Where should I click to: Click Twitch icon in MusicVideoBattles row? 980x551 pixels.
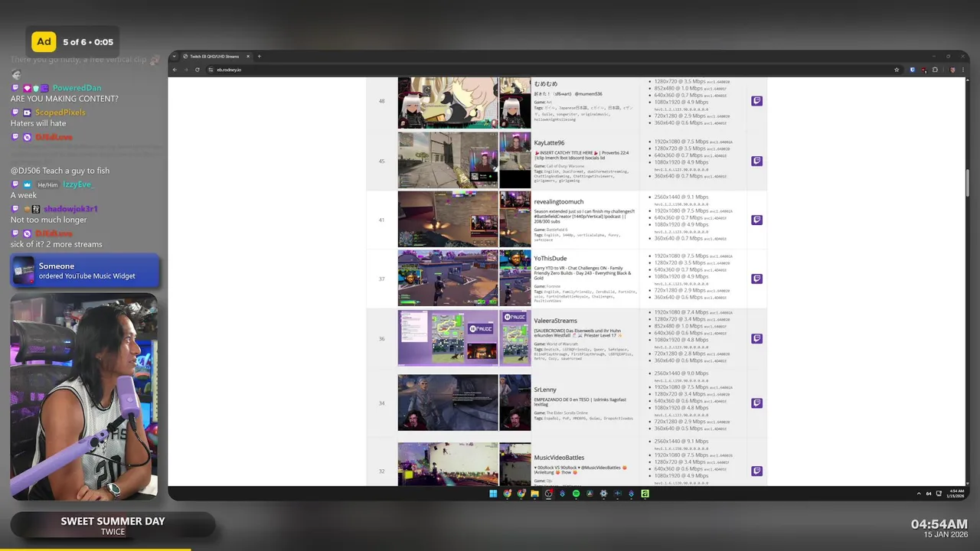(756, 471)
